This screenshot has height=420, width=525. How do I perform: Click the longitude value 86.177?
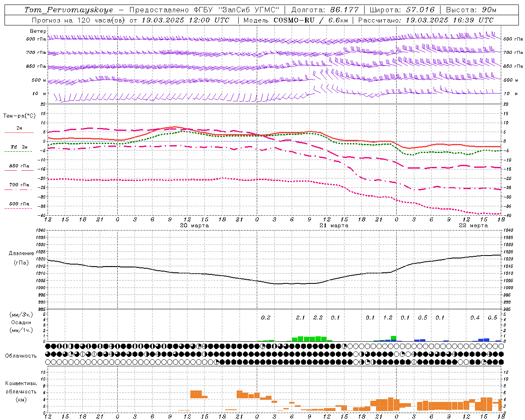coord(345,10)
